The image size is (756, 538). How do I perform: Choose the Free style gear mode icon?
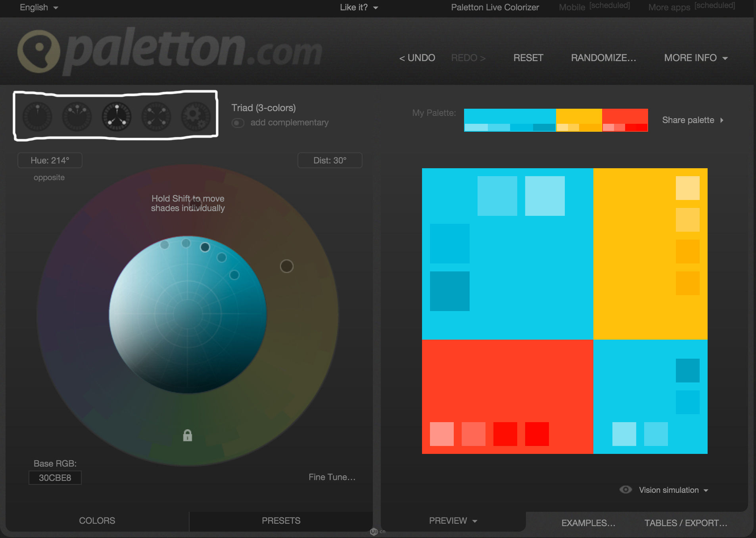tap(196, 117)
